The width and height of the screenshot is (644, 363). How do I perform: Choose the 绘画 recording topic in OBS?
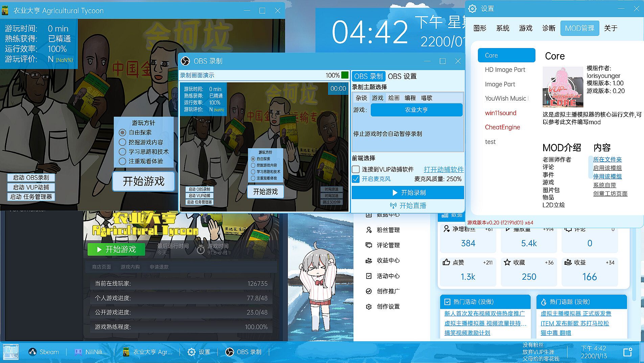(x=394, y=98)
